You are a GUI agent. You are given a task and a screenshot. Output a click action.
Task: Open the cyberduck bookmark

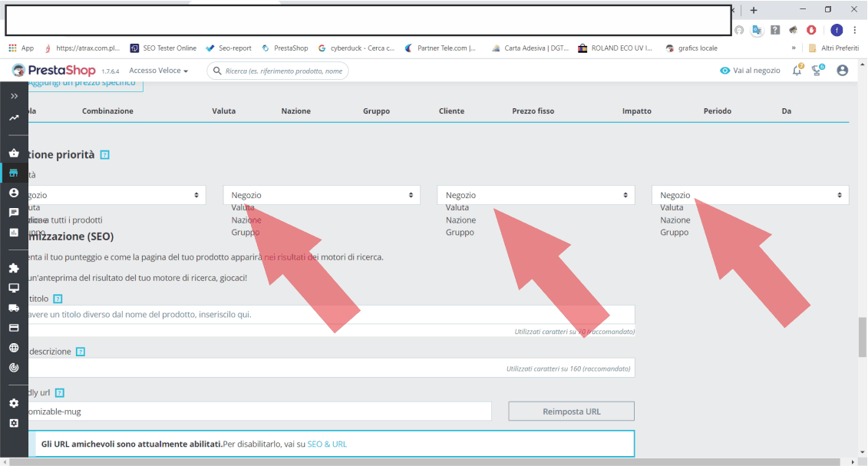tap(357, 48)
